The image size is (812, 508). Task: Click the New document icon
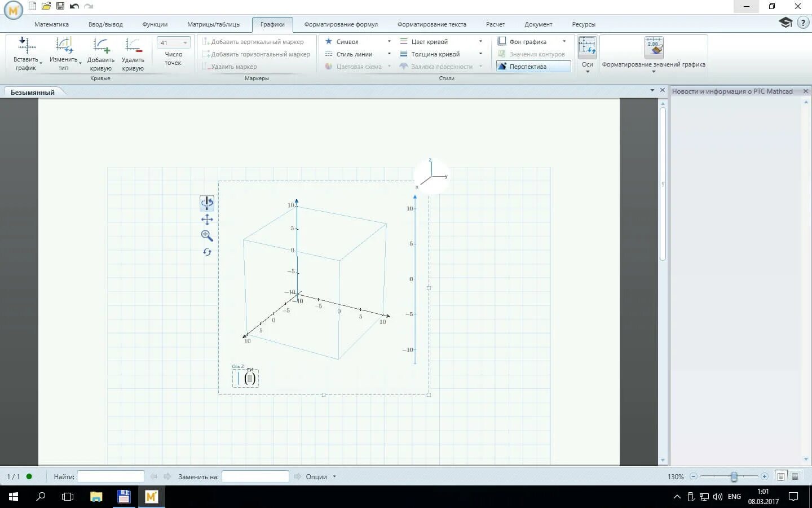click(x=32, y=6)
